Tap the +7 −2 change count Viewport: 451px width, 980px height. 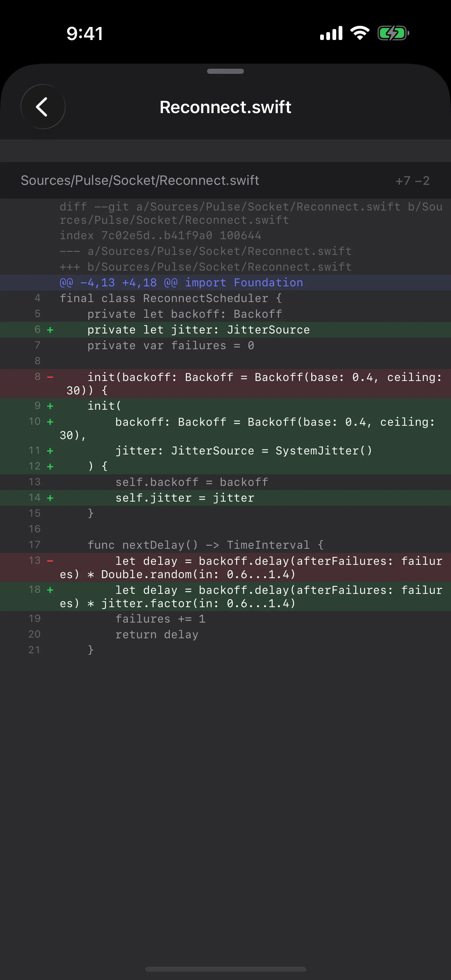pyautogui.click(x=413, y=180)
